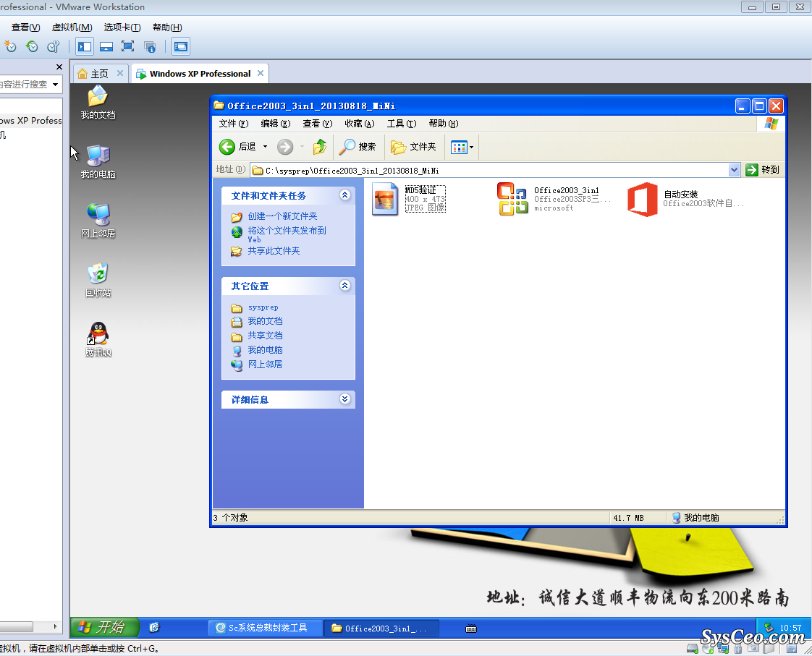Select 我的文档 desktop icon
The height and width of the screenshot is (656, 812).
98,103
